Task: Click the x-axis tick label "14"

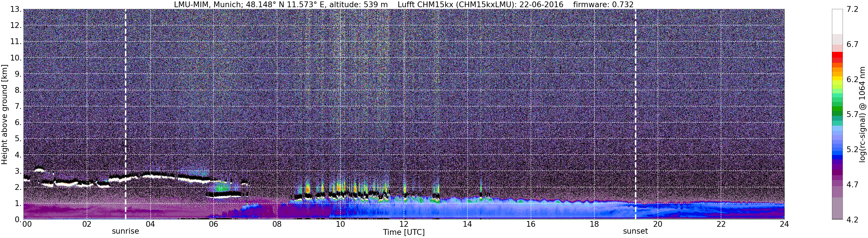Action: pyautogui.click(x=467, y=224)
